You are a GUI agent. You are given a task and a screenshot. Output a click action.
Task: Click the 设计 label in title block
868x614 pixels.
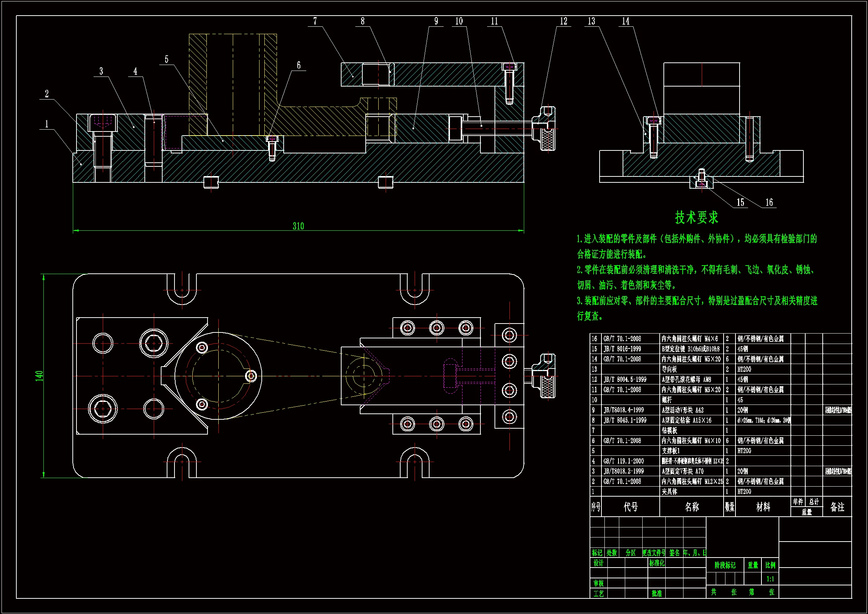point(598,563)
